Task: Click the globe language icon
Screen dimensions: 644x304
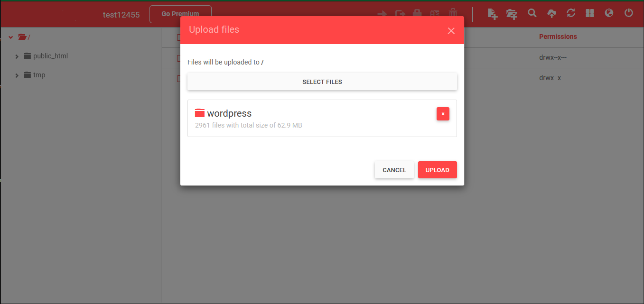Action: (609, 13)
